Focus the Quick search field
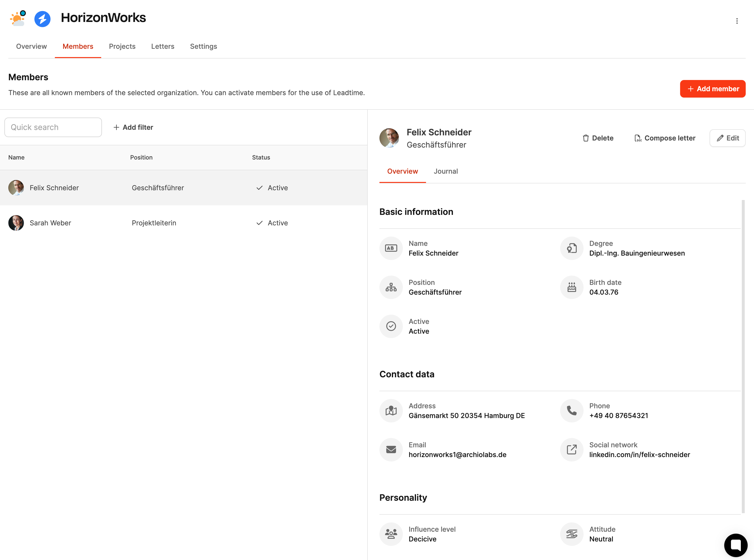 [53, 128]
